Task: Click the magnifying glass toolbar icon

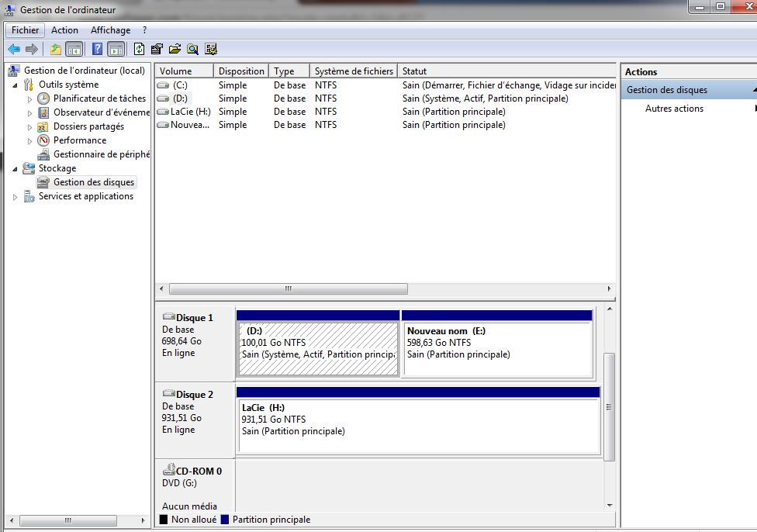Action: [x=192, y=50]
